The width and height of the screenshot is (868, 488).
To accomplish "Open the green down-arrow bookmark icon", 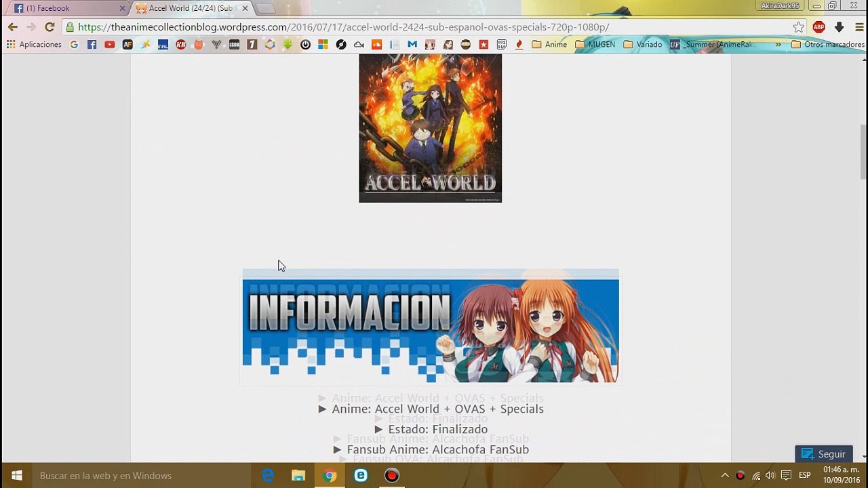I will tap(288, 45).
